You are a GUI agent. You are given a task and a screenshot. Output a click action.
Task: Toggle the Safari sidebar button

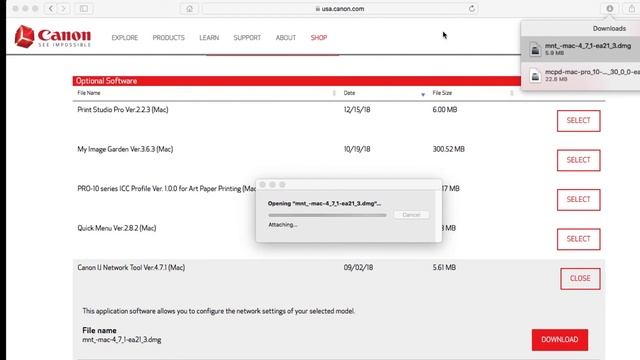point(84,9)
